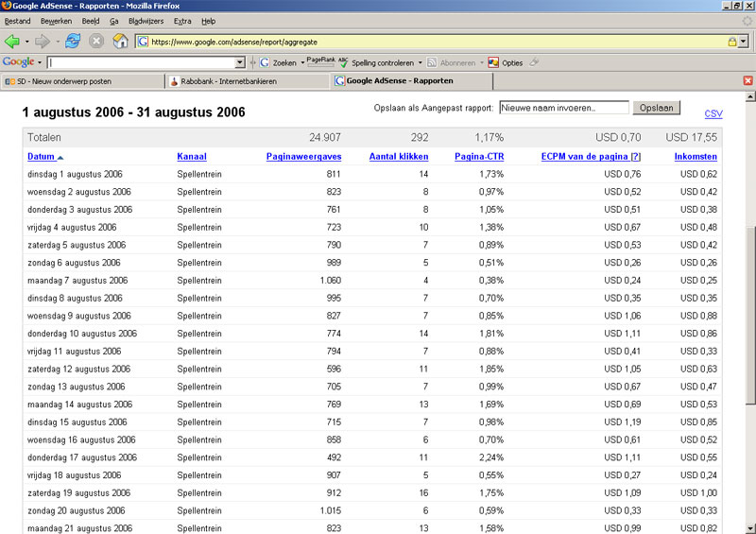Open the Forward button history dropdown

click(x=58, y=42)
